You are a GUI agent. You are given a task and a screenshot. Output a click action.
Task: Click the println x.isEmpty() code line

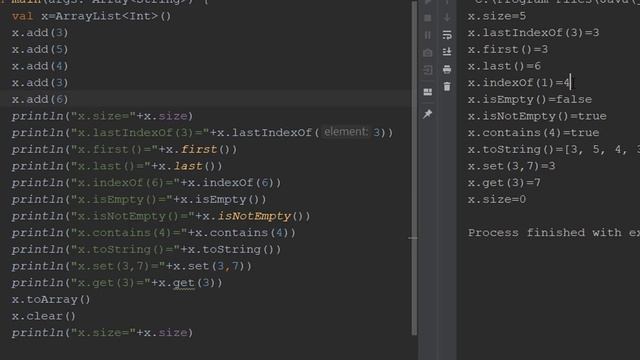(139, 200)
